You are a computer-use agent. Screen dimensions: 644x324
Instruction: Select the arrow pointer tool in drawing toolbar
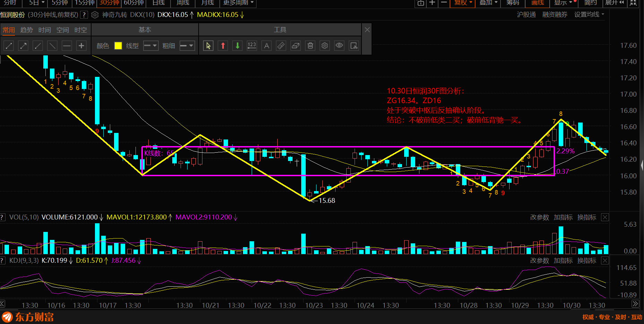(208, 46)
